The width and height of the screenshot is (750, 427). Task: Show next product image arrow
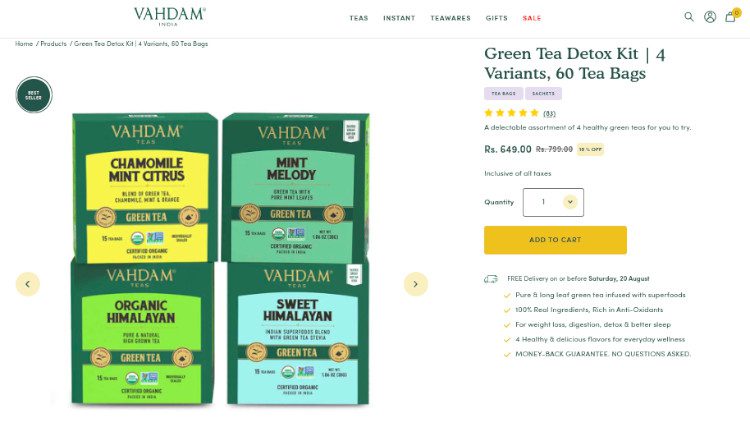[415, 284]
